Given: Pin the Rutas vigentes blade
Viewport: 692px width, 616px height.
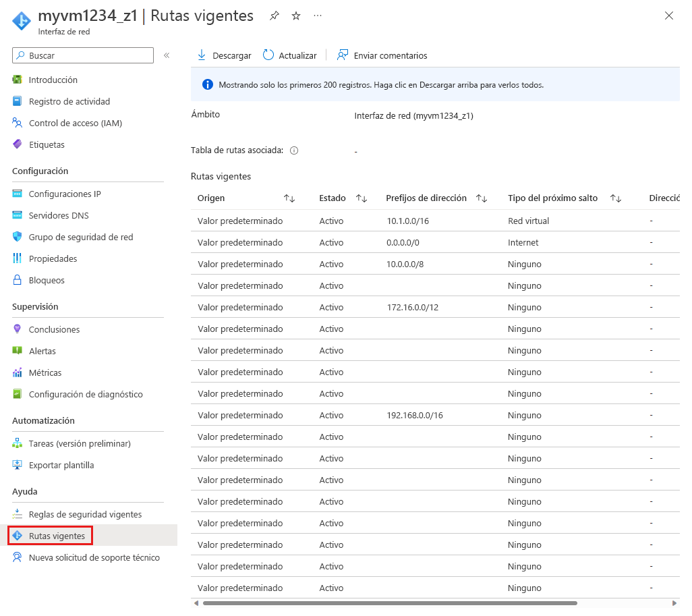Looking at the screenshot, I should [x=274, y=15].
